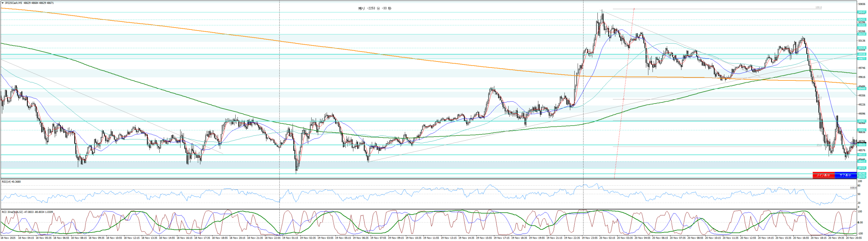Click the 50656 value on price scale
Screen dimensions: 868x241
pyautogui.click(x=862, y=4)
